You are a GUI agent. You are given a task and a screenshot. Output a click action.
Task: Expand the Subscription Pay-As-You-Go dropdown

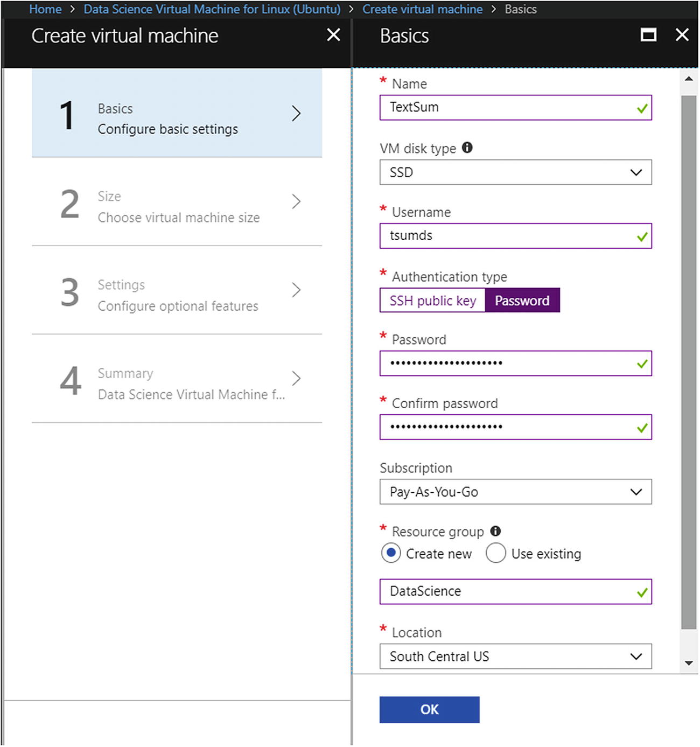pyautogui.click(x=515, y=492)
